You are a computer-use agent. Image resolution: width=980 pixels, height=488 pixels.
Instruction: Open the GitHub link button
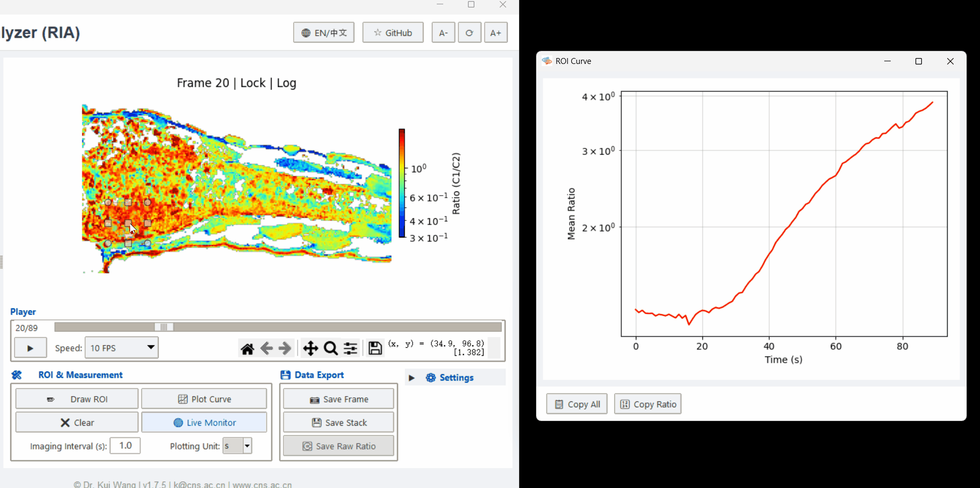tap(393, 33)
